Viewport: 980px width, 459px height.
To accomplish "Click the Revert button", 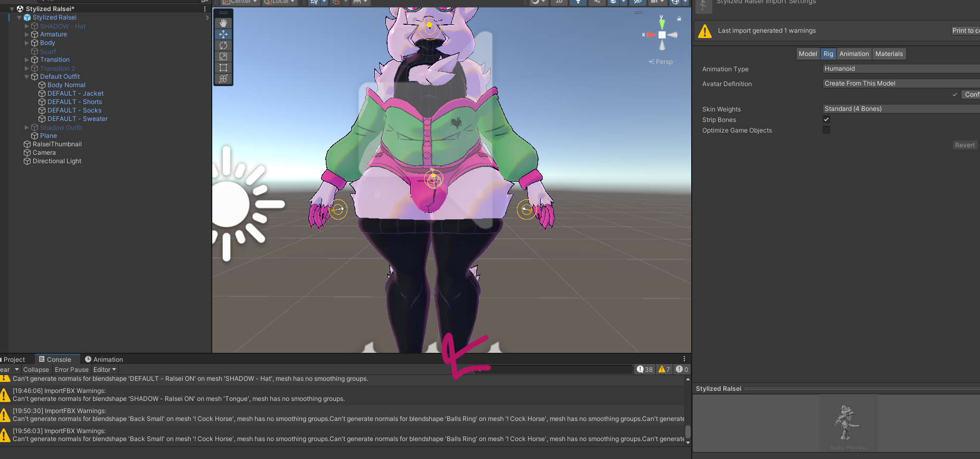I will click(965, 145).
